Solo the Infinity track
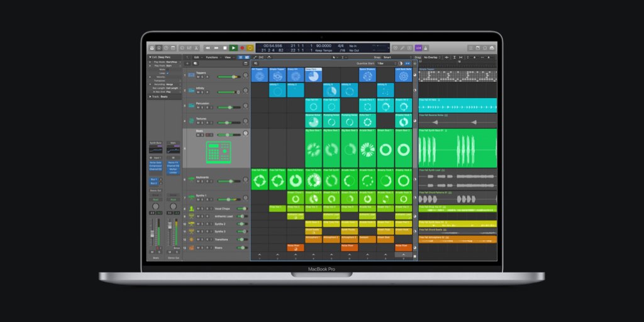The height and width of the screenshot is (322, 644). (x=203, y=92)
